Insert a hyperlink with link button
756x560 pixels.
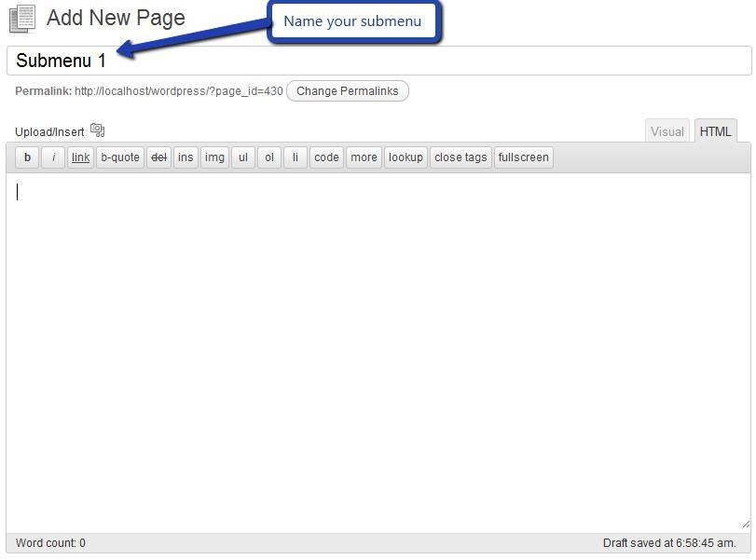(x=81, y=157)
